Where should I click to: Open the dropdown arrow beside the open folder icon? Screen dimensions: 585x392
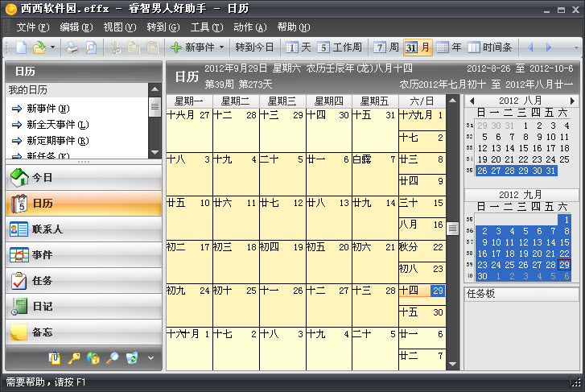coord(53,47)
